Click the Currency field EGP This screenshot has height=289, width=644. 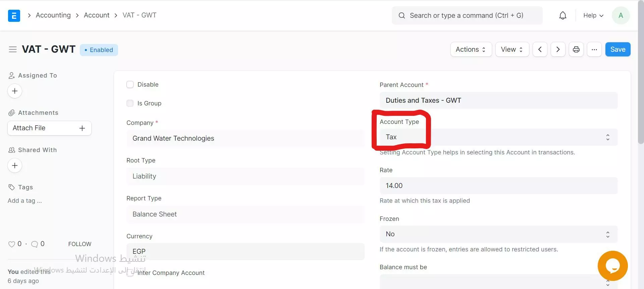[x=246, y=251]
